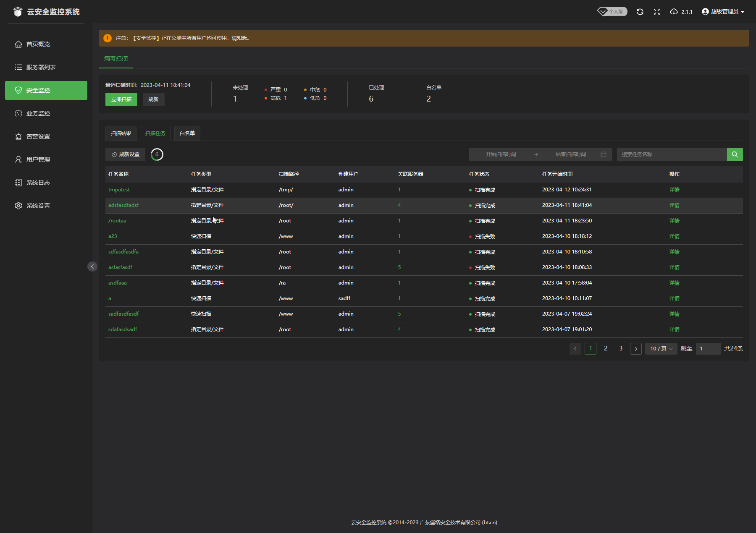Click the 开始扫描时间 date field
This screenshot has width=756, height=533.
tap(501, 154)
